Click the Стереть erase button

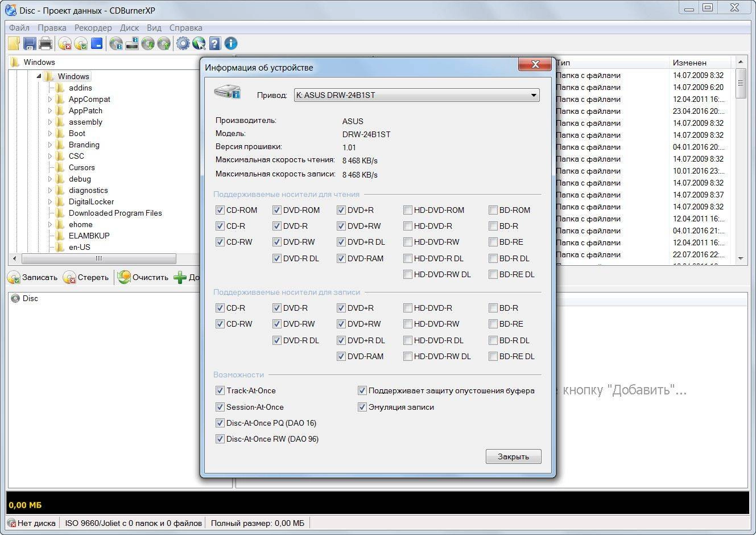pos(86,277)
